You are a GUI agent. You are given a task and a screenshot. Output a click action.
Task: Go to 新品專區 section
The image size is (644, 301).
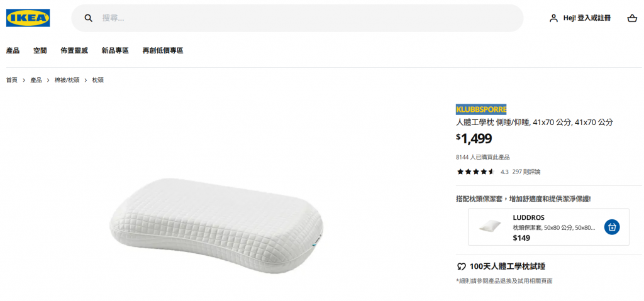(x=115, y=50)
